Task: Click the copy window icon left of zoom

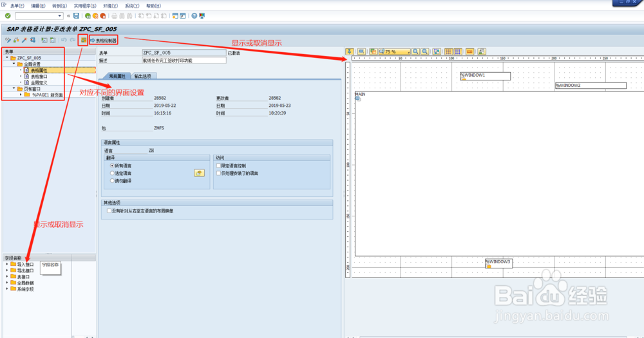Action: 374,52
